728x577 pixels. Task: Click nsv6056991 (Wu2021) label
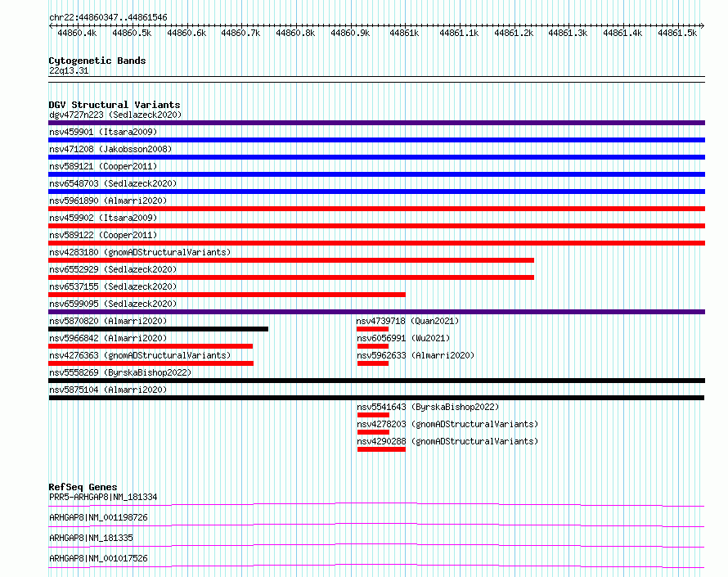(x=403, y=338)
